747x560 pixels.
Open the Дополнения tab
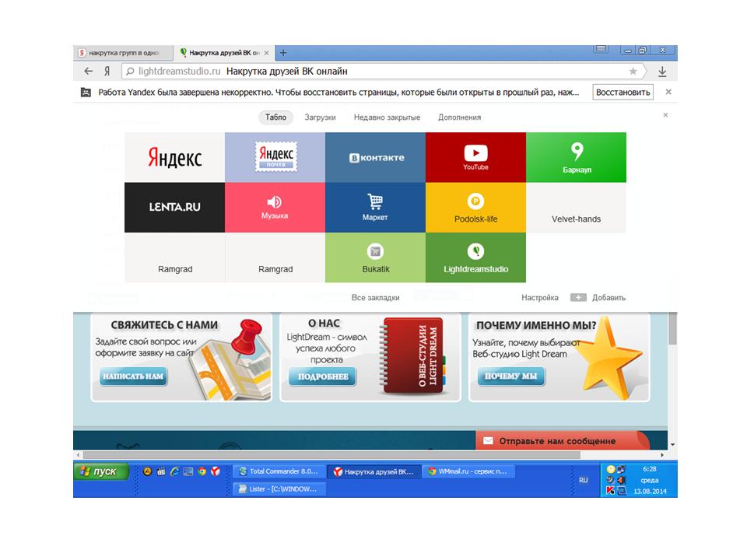point(459,117)
